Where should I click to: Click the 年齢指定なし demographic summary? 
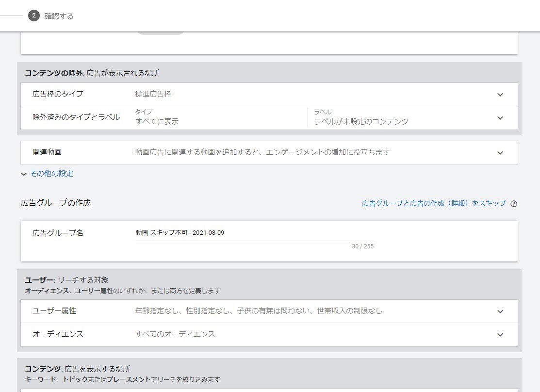click(259, 310)
